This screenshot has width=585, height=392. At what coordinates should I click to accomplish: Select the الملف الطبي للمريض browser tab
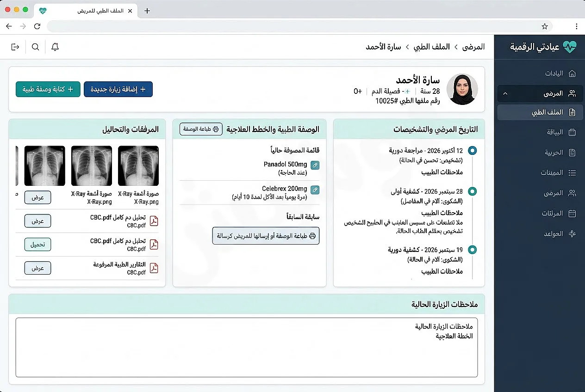pos(85,11)
